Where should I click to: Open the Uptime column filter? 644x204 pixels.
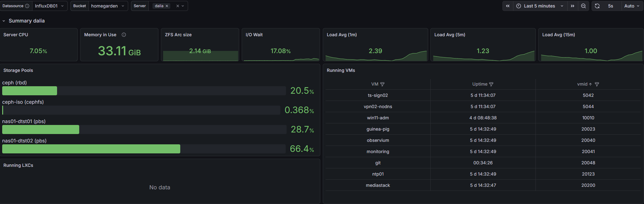[x=491, y=84]
